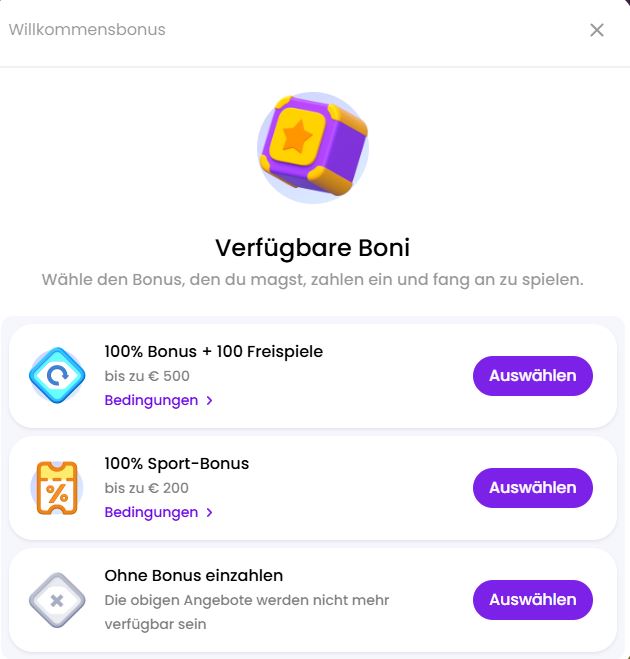Click the purple star cube bonus image

(313, 147)
